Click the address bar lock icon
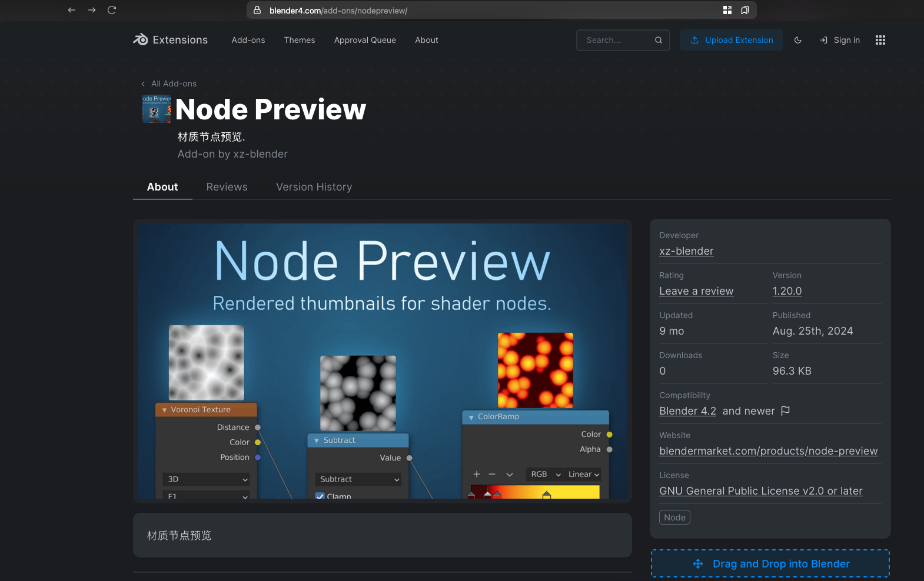This screenshot has height=581, width=924. [257, 11]
